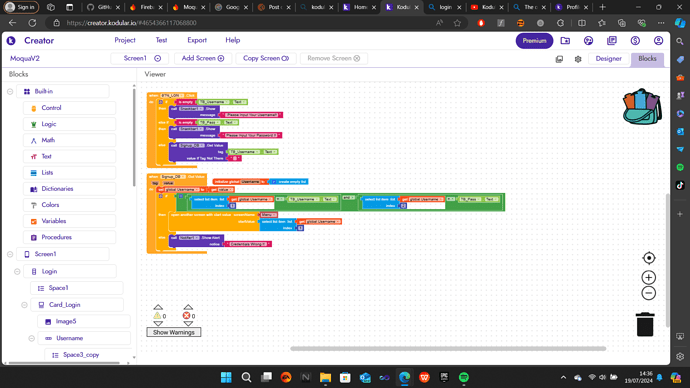This screenshot has width=690, height=388.
Task: Select the Dictionaries blocks category
Action: 69,189
